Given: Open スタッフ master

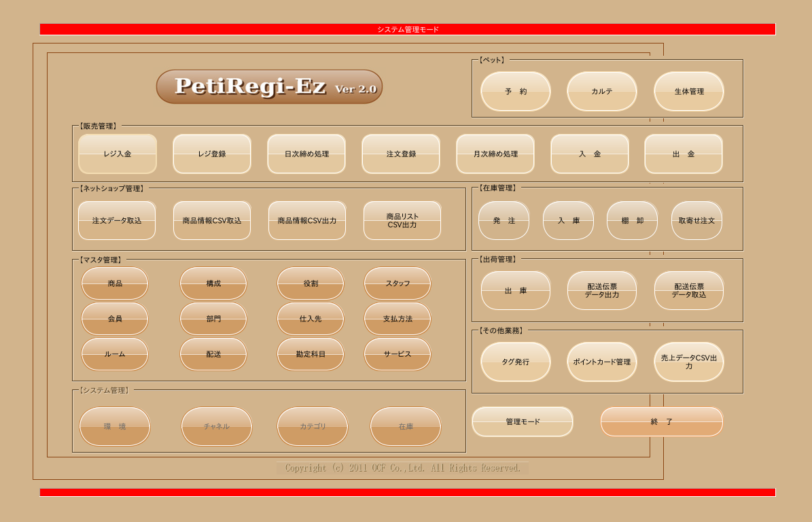Looking at the screenshot, I should (398, 283).
